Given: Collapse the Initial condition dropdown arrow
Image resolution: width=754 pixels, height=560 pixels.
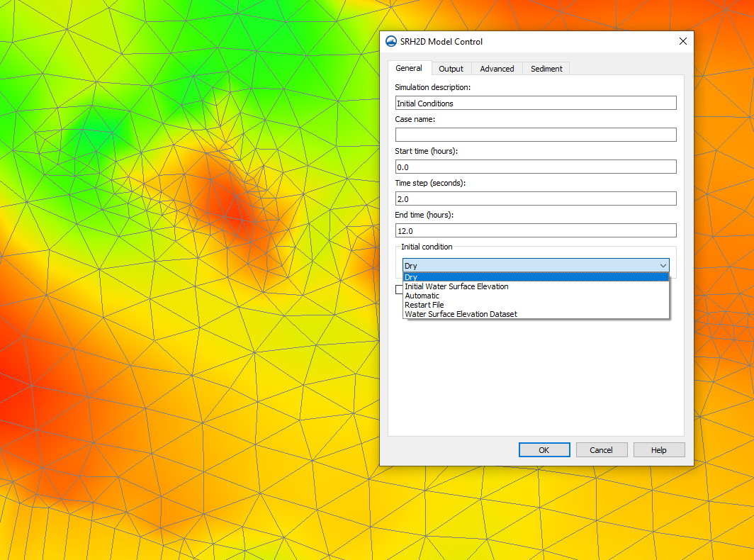Looking at the screenshot, I should pyautogui.click(x=663, y=266).
